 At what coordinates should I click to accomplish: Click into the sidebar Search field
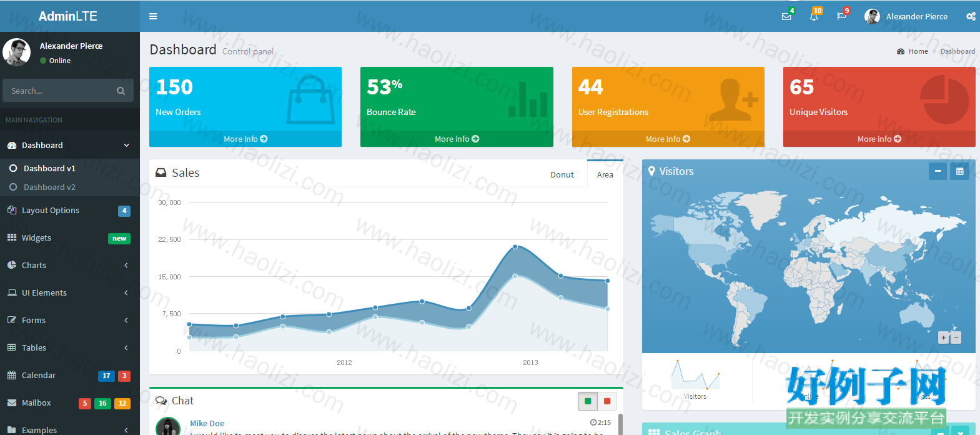point(59,91)
